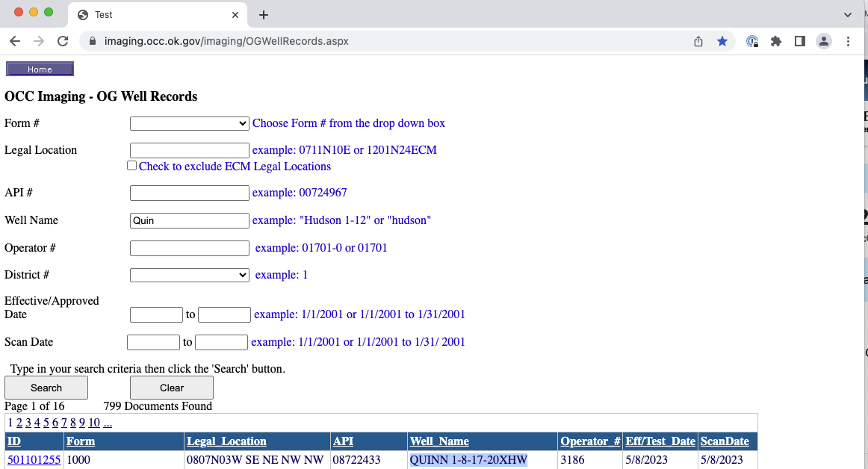Sort by the ScanDate column header
This screenshot has height=469, width=868.
[725, 441]
